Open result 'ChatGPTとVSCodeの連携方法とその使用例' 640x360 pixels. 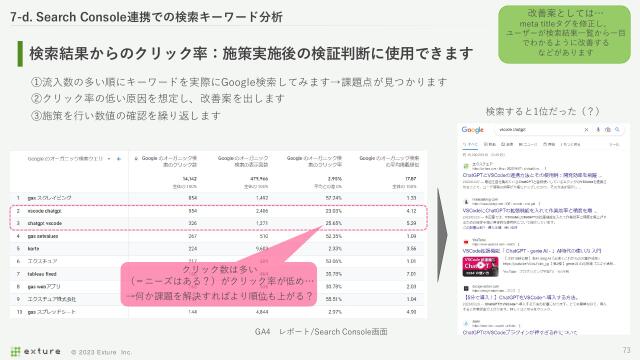(x=532, y=175)
